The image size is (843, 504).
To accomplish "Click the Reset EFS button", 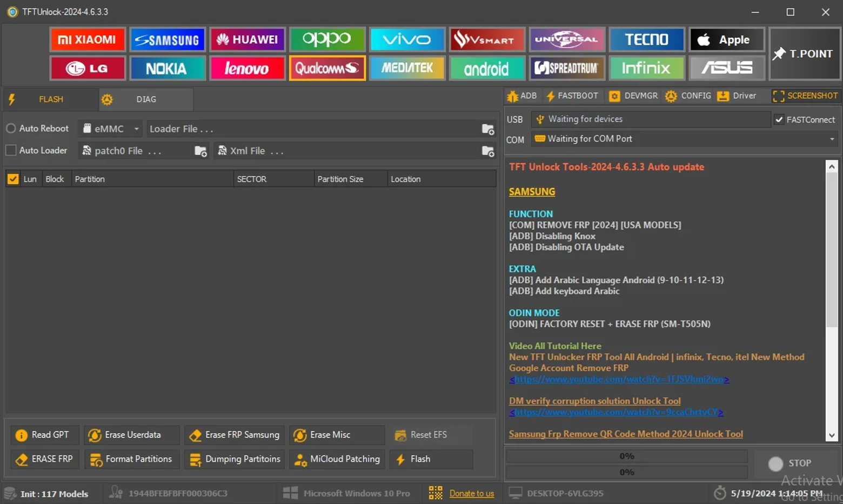I will 431,435.
